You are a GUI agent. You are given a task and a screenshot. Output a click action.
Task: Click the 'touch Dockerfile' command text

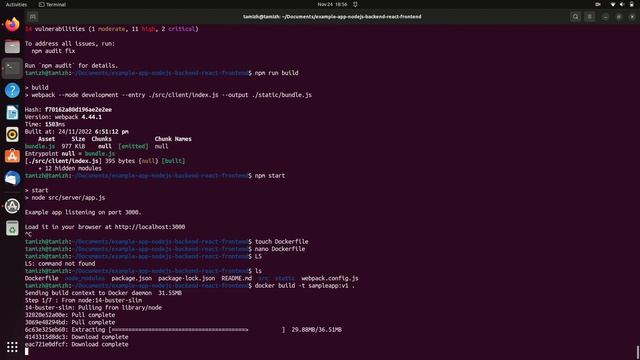[x=282, y=242]
